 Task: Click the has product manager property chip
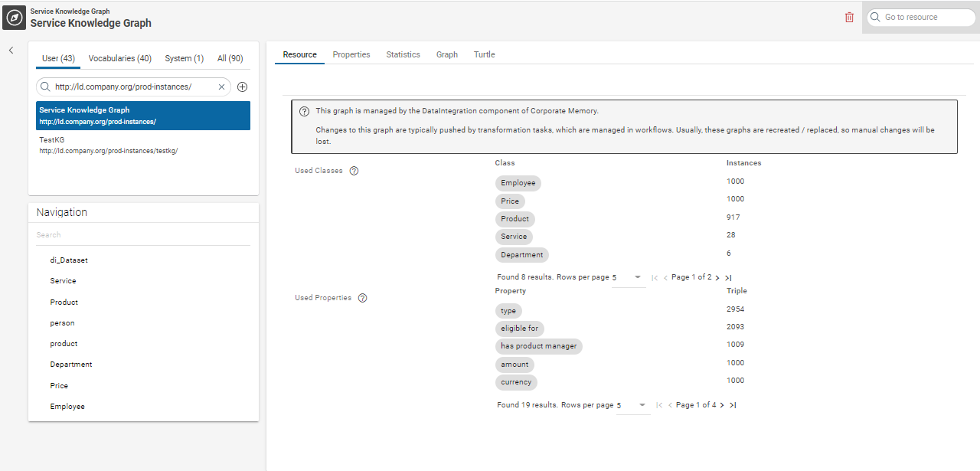[x=538, y=346]
